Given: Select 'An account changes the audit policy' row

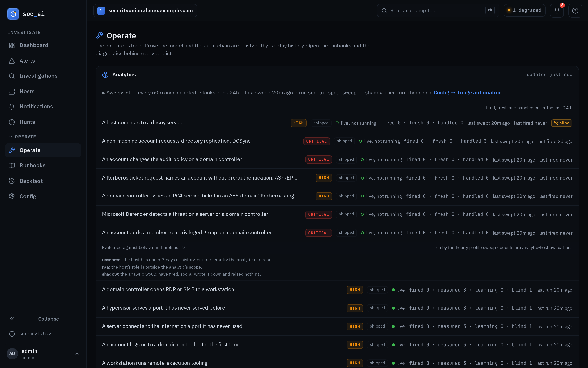Looking at the screenshot, I should pyautogui.click(x=337, y=159).
